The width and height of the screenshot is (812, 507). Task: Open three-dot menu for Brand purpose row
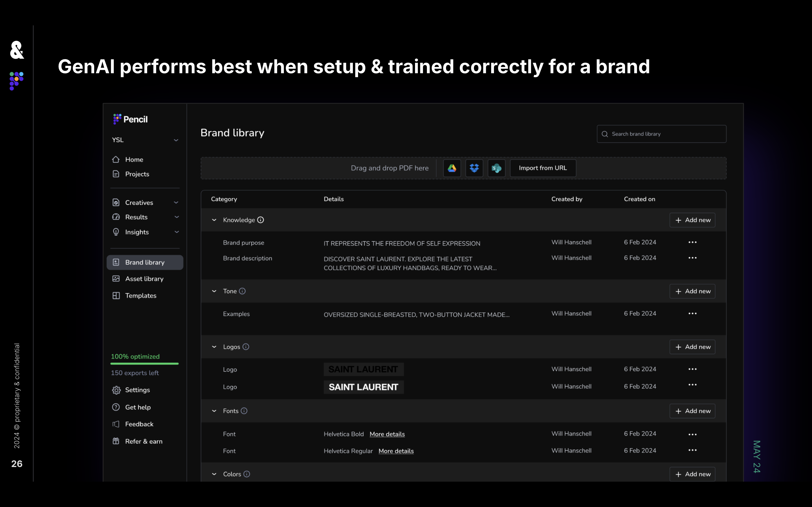click(692, 242)
